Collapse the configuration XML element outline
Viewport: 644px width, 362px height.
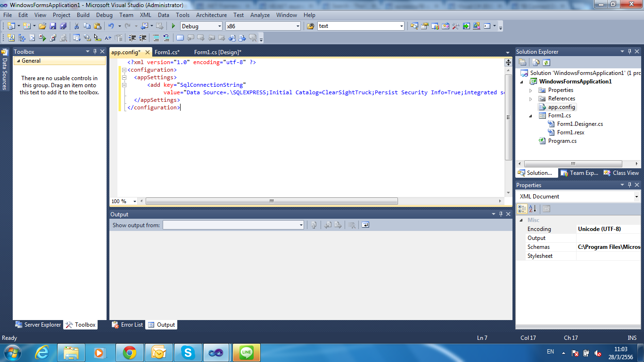click(x=124, y=70)
